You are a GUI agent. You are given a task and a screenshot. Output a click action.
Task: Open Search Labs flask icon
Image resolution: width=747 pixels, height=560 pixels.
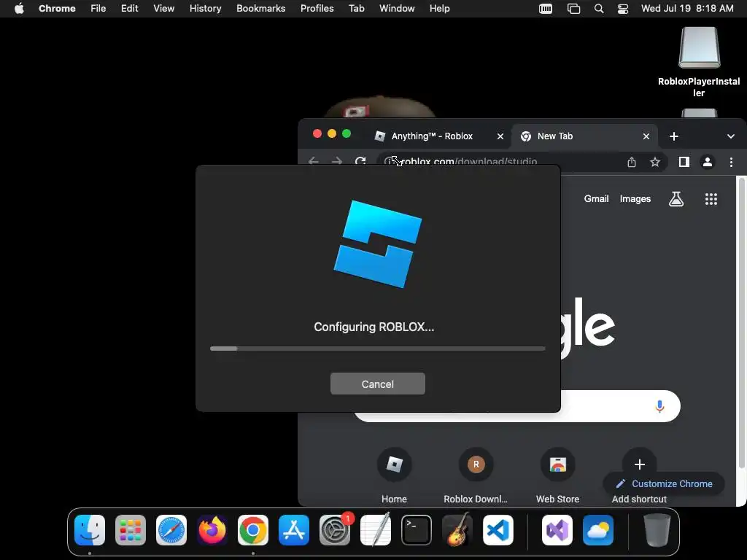pyautogui.click(x=676, y=199)
